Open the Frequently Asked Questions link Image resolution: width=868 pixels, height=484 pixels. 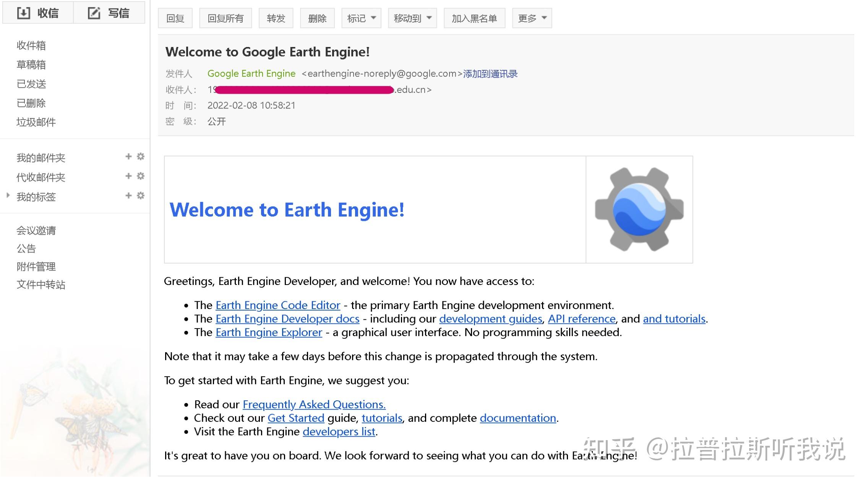click(314, 405)
